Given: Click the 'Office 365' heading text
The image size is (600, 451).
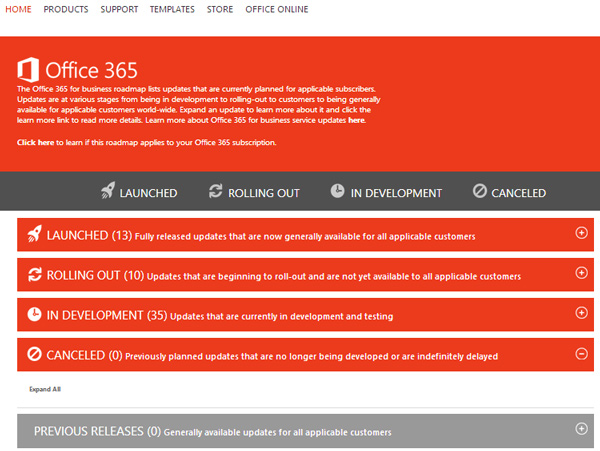Looking at the screenshot, I should pos(91,70).
